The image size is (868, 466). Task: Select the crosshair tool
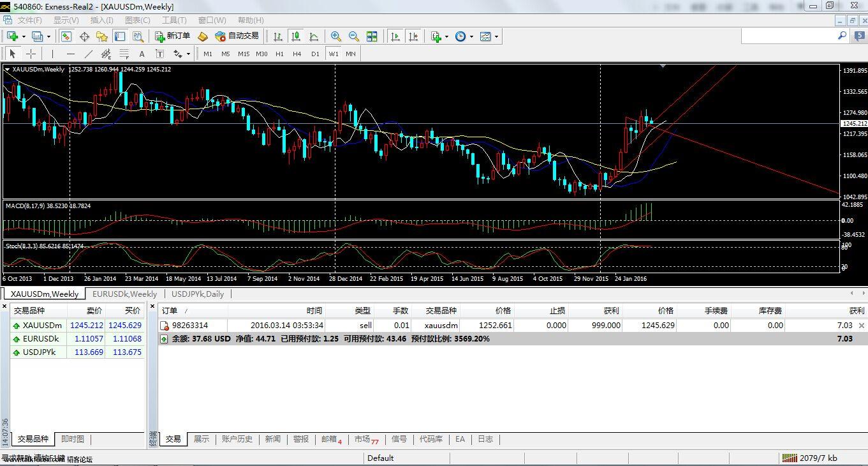coord(31,54)
